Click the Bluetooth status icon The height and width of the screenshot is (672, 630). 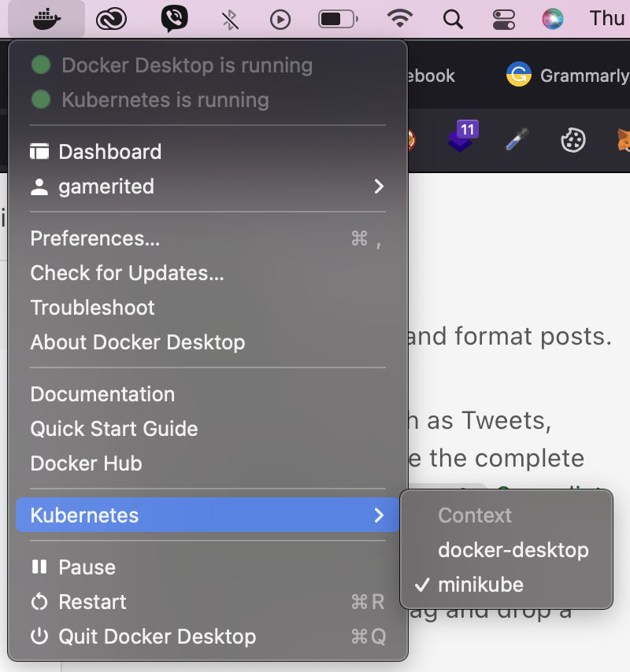click(x=230, y=19)
